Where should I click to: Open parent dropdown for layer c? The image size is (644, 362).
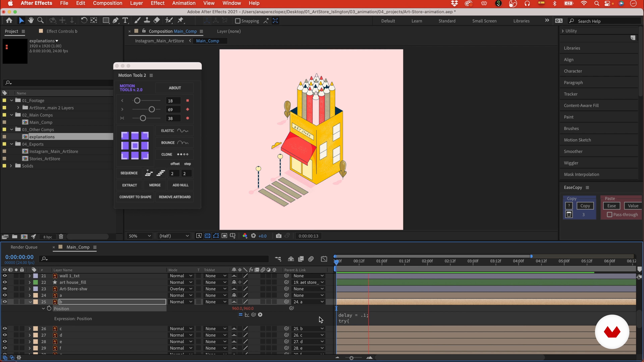pos(309,328)
